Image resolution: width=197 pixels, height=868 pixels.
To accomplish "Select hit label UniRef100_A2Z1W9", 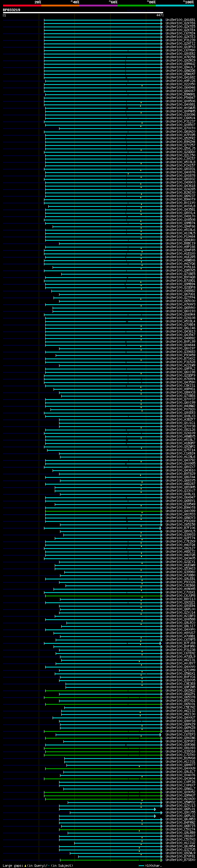I will tap(180, 365).
